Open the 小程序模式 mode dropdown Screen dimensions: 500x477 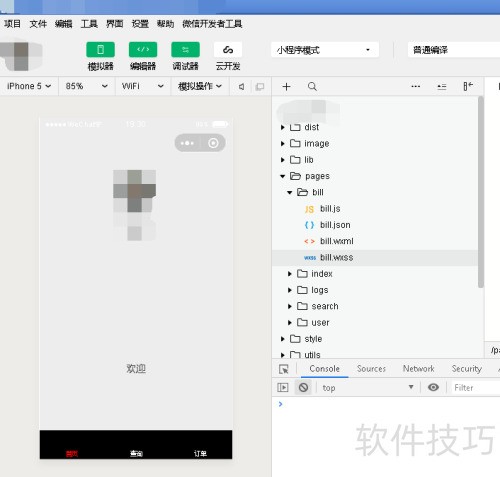click(325, 50)
